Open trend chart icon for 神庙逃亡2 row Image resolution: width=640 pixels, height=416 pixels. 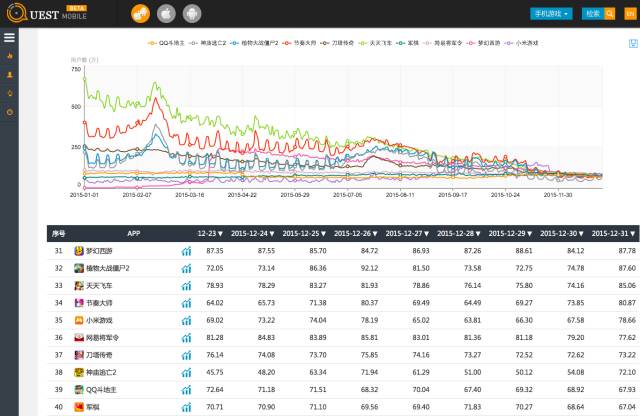187,372
